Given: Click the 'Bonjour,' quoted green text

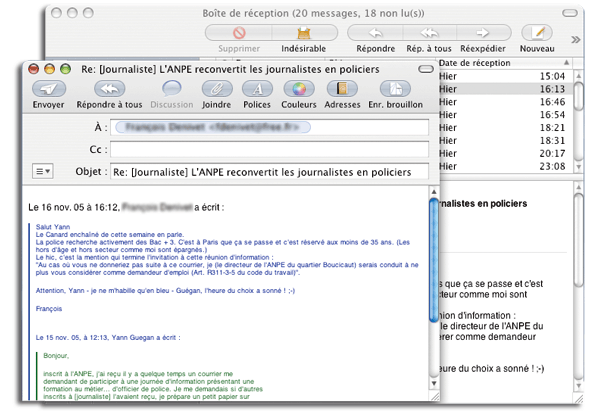Looking at the screenshot, I should 56,356.
